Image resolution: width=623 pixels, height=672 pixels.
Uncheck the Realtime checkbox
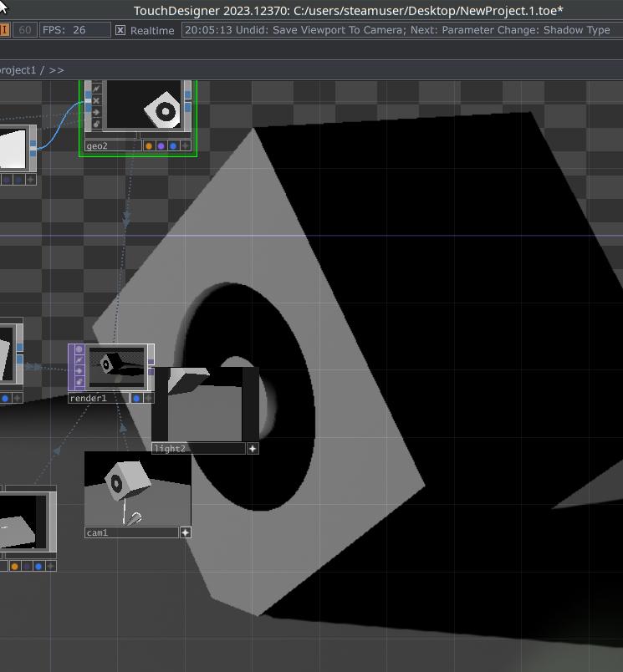[120, 30]
